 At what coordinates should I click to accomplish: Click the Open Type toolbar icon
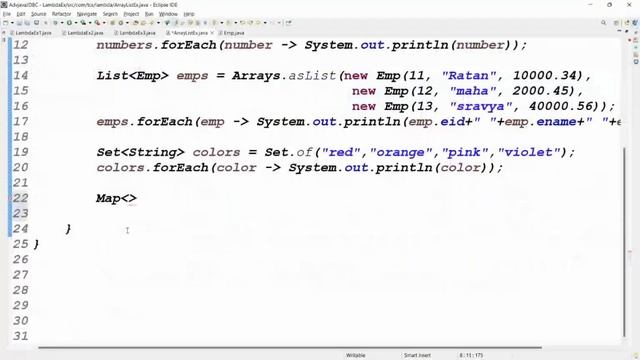click(x=136, y=23)
